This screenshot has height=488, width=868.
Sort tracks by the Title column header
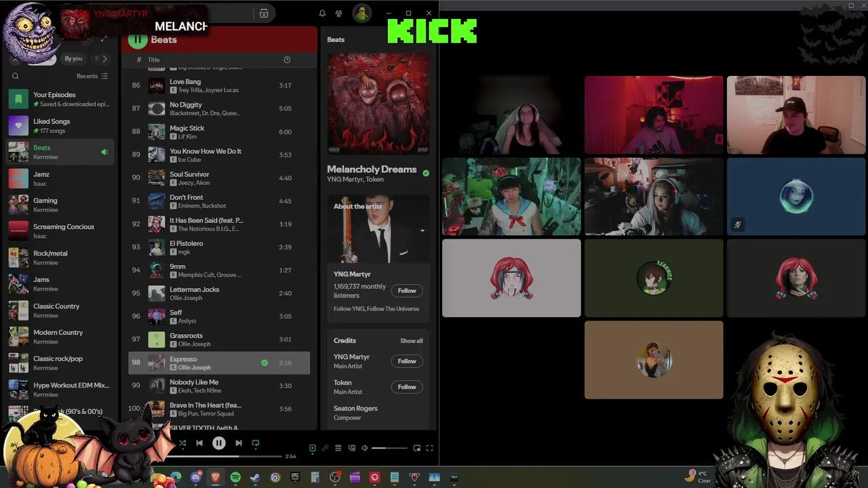154,60
